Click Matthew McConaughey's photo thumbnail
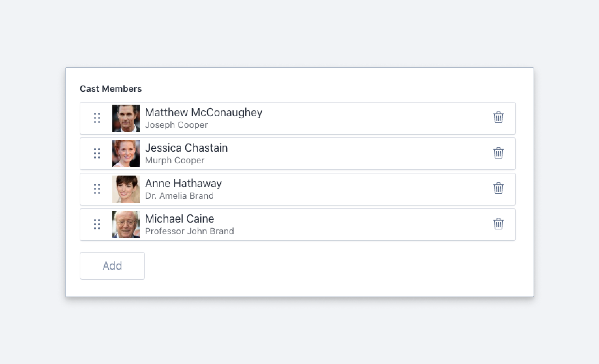The image size is (599, 364). point(126,118)
